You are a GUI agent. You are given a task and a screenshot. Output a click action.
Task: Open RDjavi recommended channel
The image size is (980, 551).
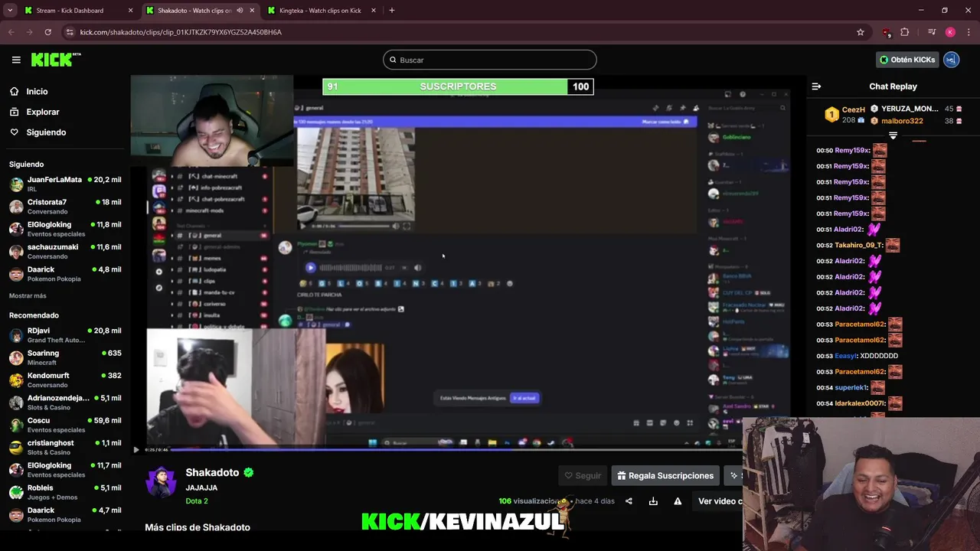[x=65, y=335]
